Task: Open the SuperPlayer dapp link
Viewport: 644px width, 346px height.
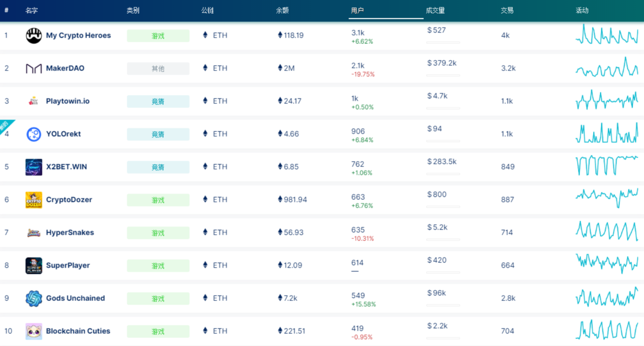Action: tap(68, 265)
